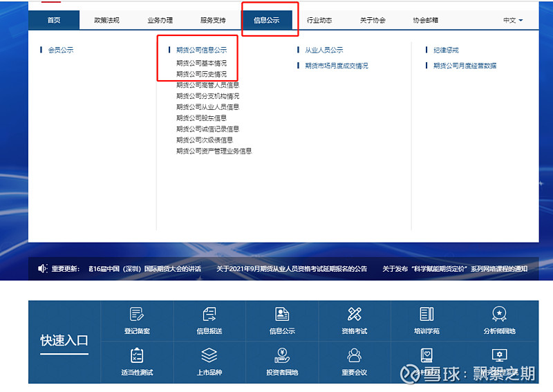The height and width of the screenshot is (392, 553).
Task: Click the 登记备案 text label
Action: pos(137,331)
